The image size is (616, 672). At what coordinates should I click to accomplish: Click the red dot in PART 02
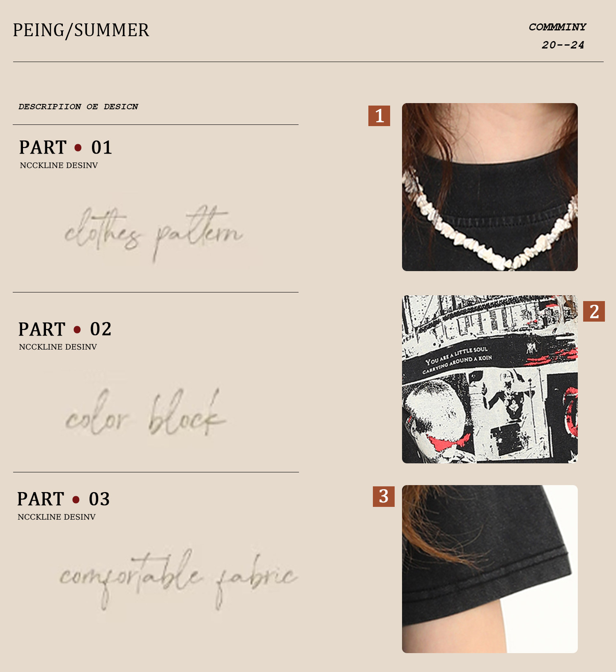pyautogui.click(x=77, y=329)
